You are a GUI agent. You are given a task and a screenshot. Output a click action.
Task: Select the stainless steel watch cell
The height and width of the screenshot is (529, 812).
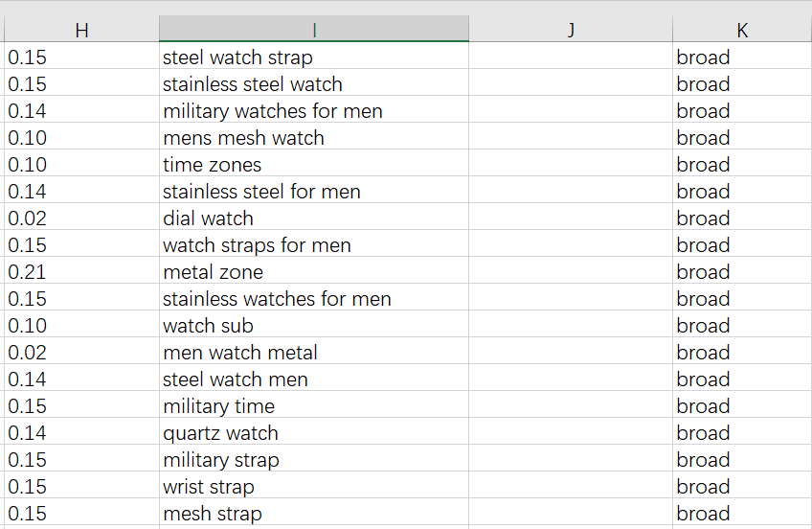pos(314,84)
